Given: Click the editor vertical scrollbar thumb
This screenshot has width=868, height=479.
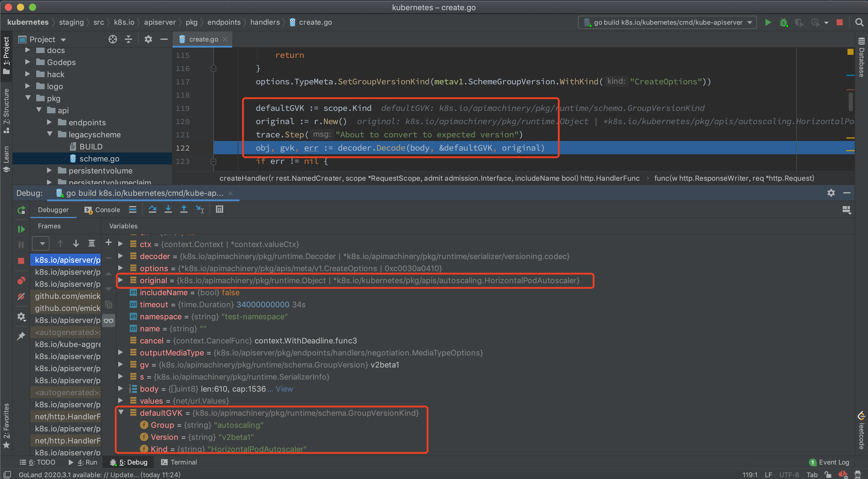Looking at the screenshot, I should coord(850,101).
